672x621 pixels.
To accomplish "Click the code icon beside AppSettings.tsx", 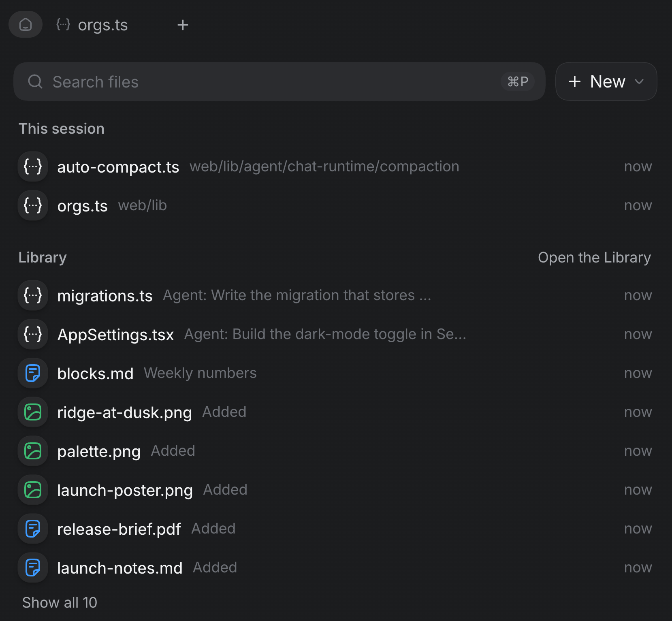I will click(x=33, y=334).
